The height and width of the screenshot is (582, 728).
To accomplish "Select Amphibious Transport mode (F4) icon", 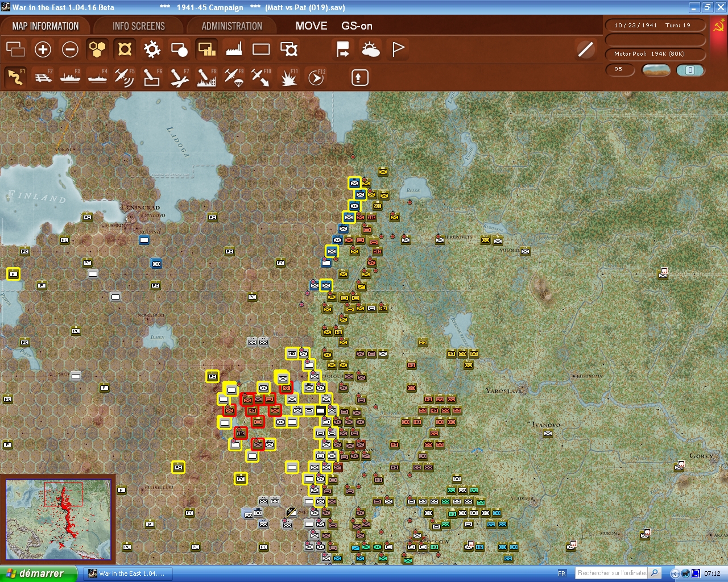I will click(x=97, y=77).
